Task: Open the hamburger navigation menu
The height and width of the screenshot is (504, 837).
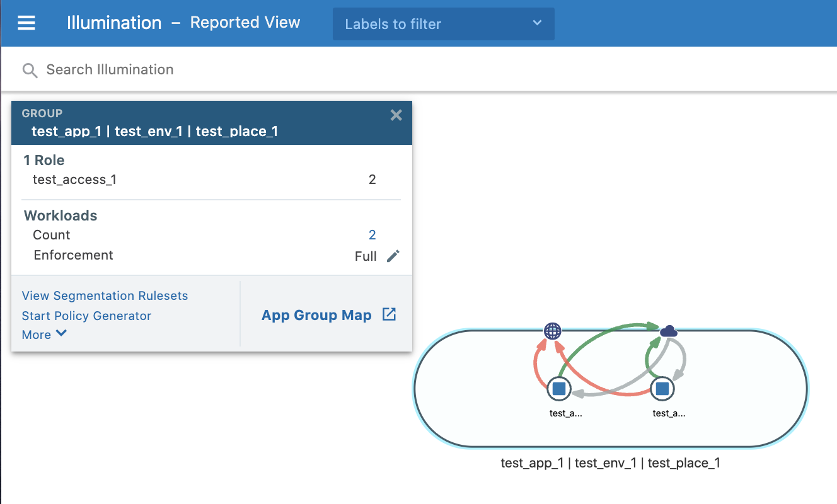Action: (26, 23)
